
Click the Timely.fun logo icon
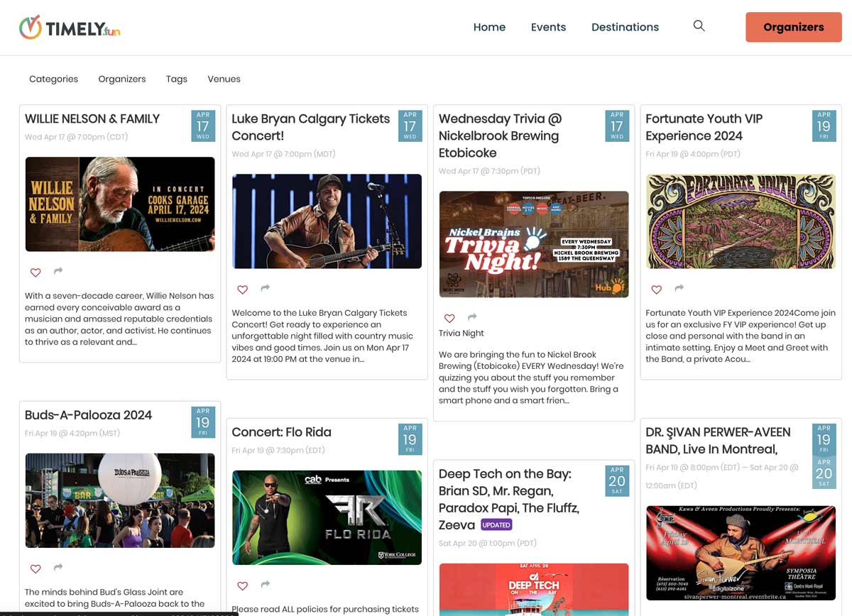29,28
